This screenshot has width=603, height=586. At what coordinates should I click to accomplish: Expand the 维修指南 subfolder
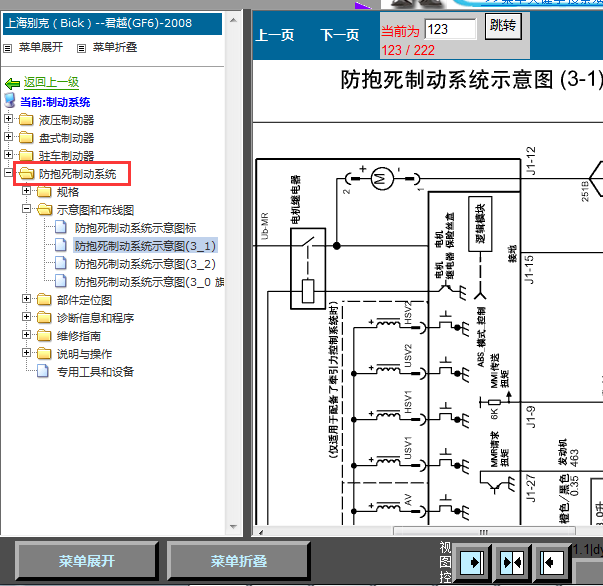pos(26,335)
